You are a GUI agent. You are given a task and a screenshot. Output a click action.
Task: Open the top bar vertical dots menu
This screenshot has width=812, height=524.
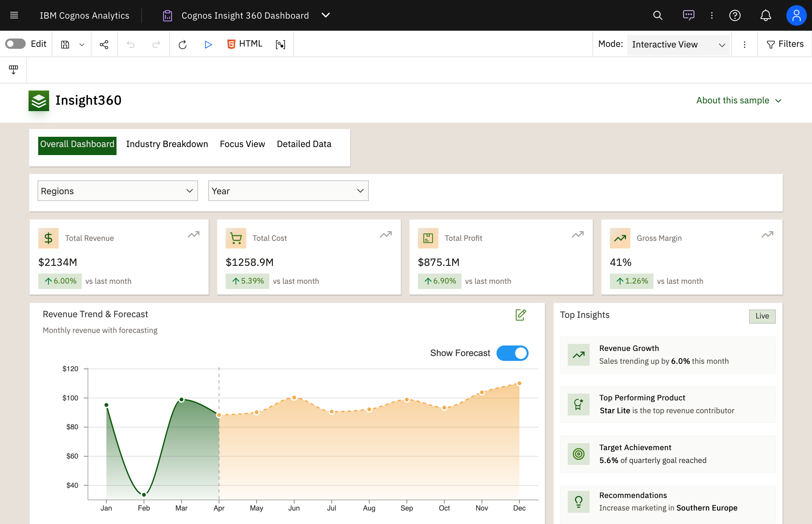coord(712,15)
